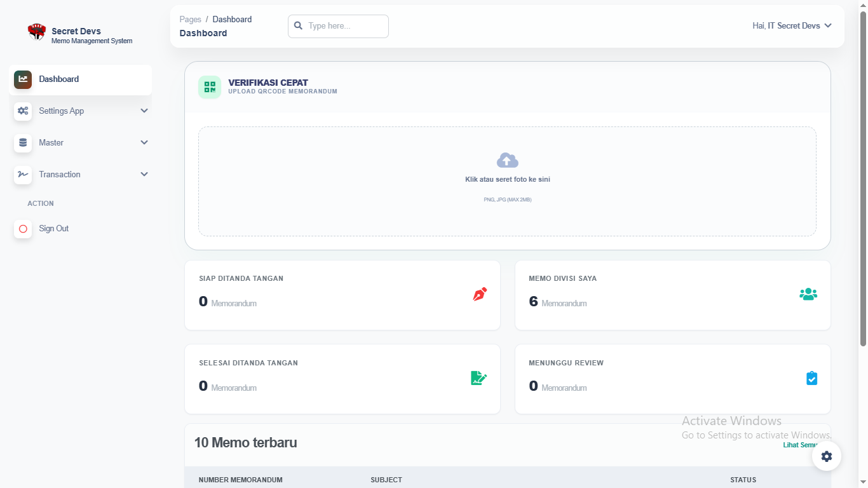Open the Lihat Semua link
The width and height of the screenshot is (868, 488).
tap(799, 445)
